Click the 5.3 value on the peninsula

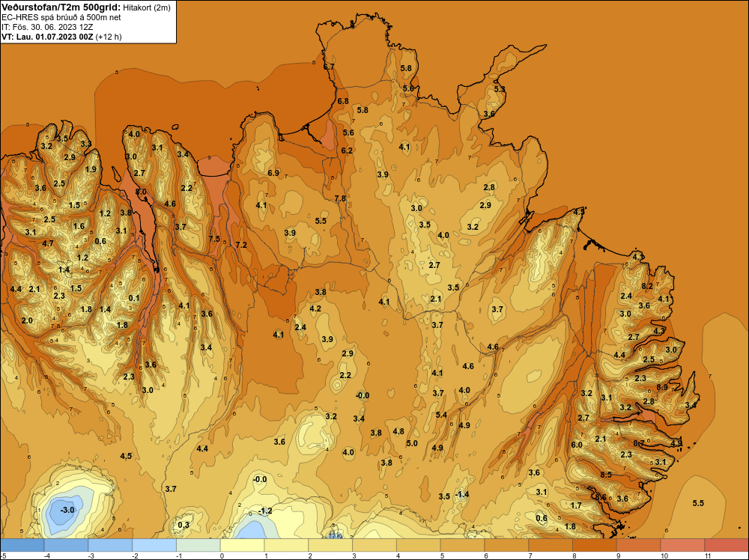(x=500, y=89)
